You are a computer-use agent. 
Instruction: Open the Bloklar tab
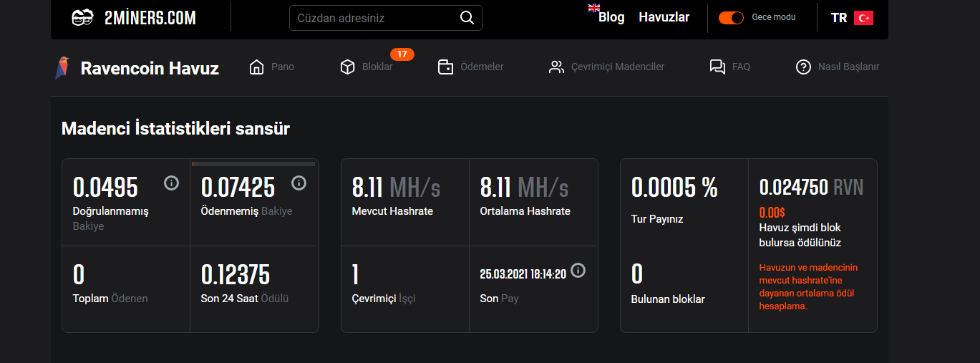[367, 67]
